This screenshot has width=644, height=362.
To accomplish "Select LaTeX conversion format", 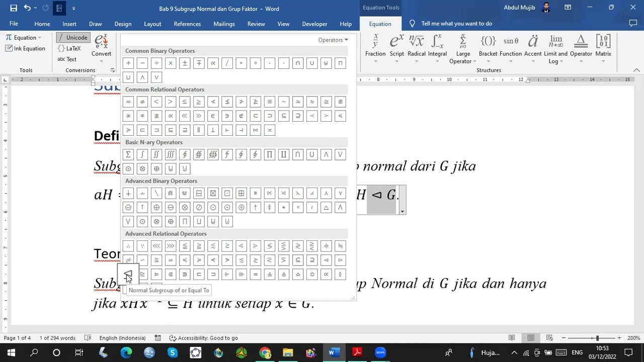I will tap(69, 48).
